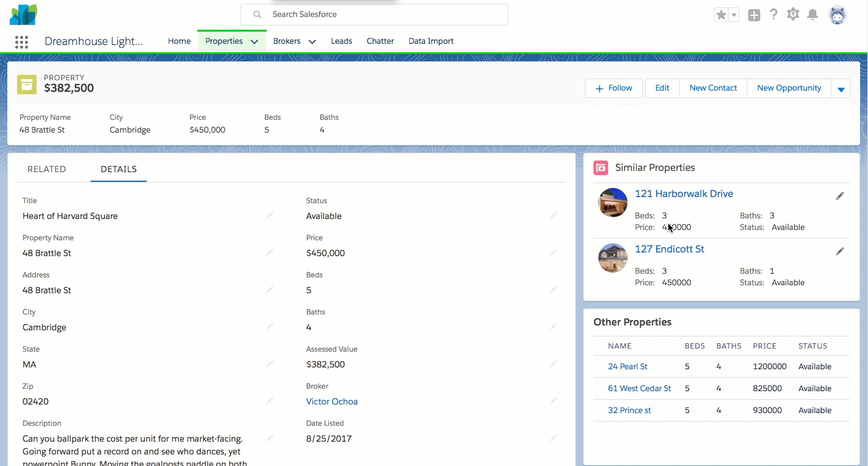This screenshot has width=868, height=466.
Task: Edit the Property Name field pencil icon
Action: coord(270,252)
